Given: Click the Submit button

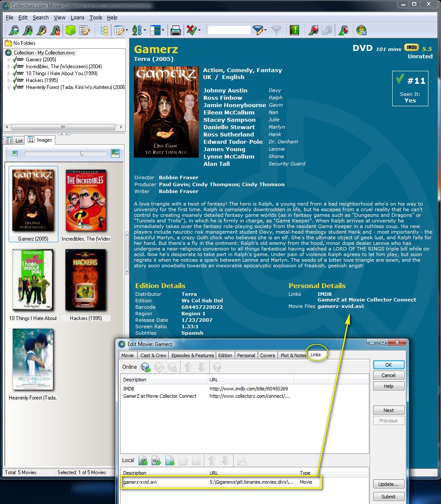Looking at the screenshot, I should coord(389,497).
